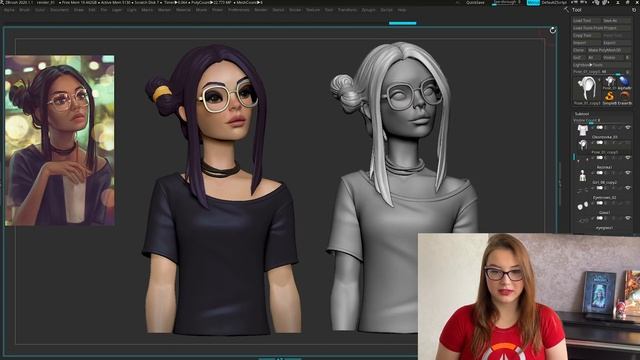Click the reference illustration on the left

click(x=60, y=140)
